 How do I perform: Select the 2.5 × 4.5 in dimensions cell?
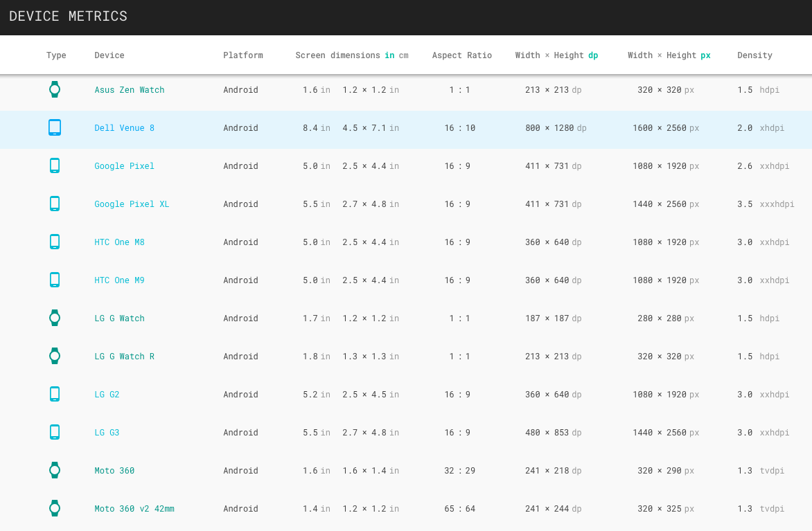tap(371, 395)
